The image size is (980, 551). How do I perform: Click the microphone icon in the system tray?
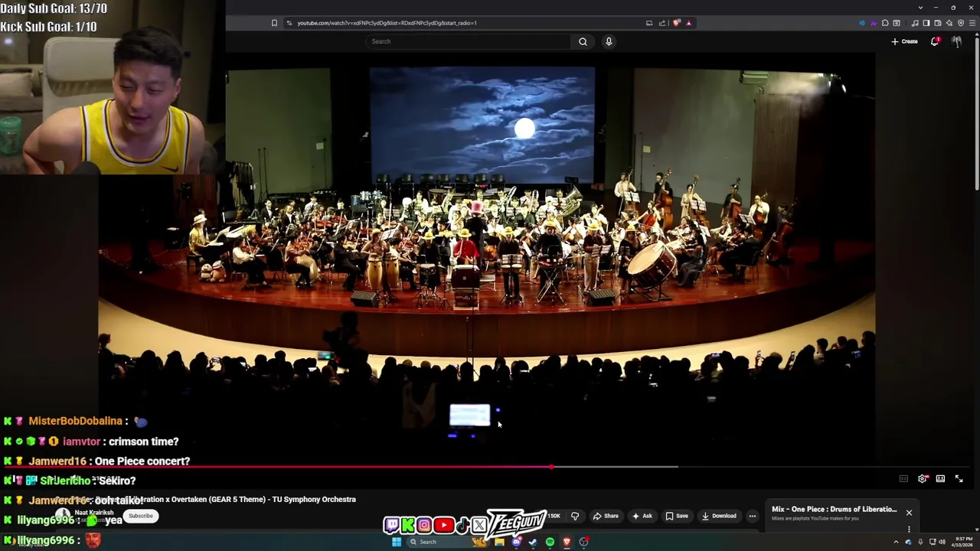(x=920, y=542)
